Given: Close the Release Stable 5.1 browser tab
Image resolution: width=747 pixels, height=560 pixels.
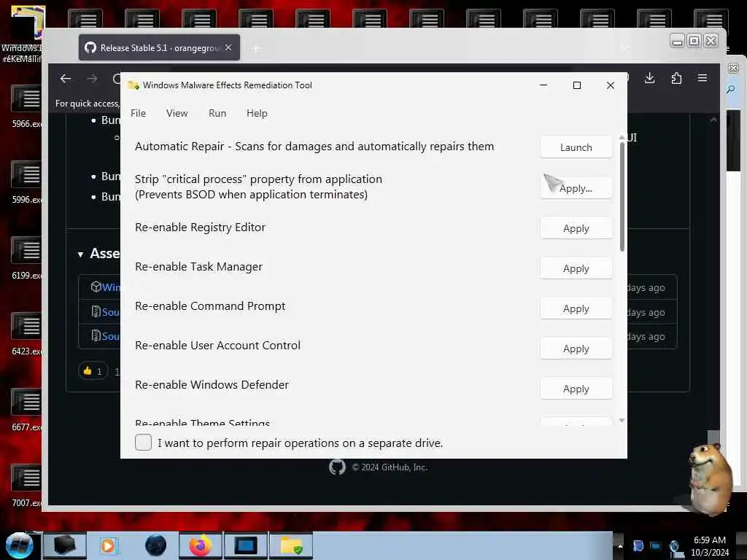Looking at the screenshot, I should (228, 47).
